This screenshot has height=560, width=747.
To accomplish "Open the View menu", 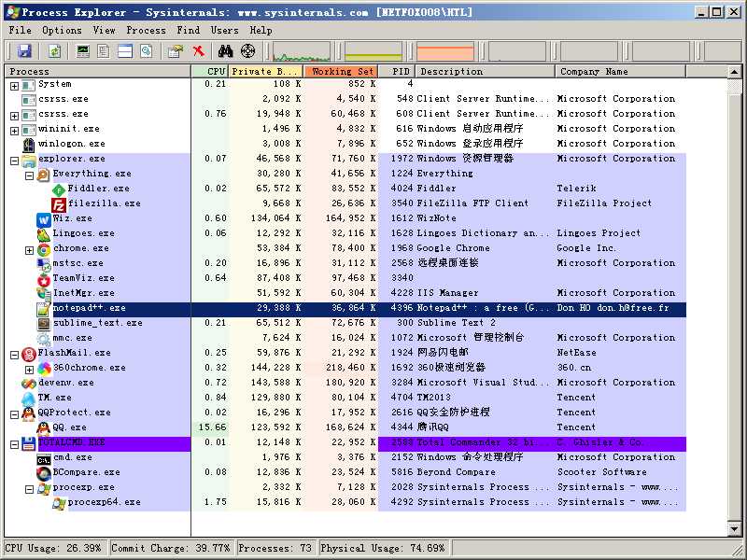I will (104, 30).
